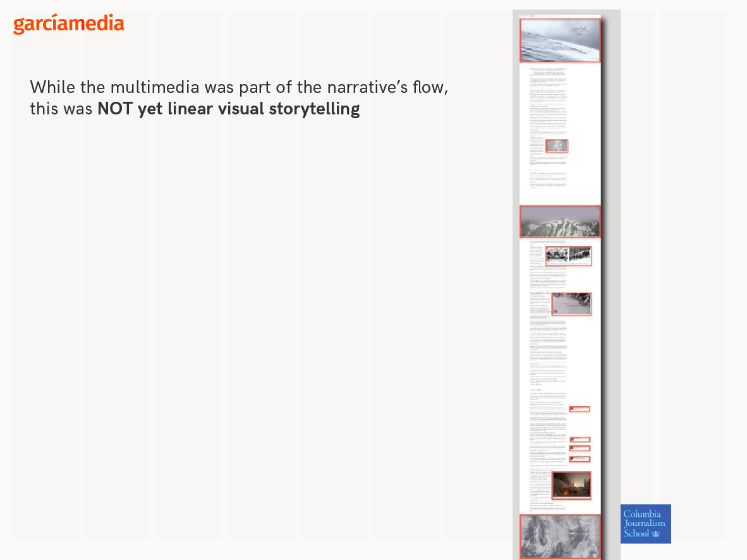The height and width of the screenshot is (560, 747).
Task: Click the Columbia Journalism School logo
Action: [645, 524]
